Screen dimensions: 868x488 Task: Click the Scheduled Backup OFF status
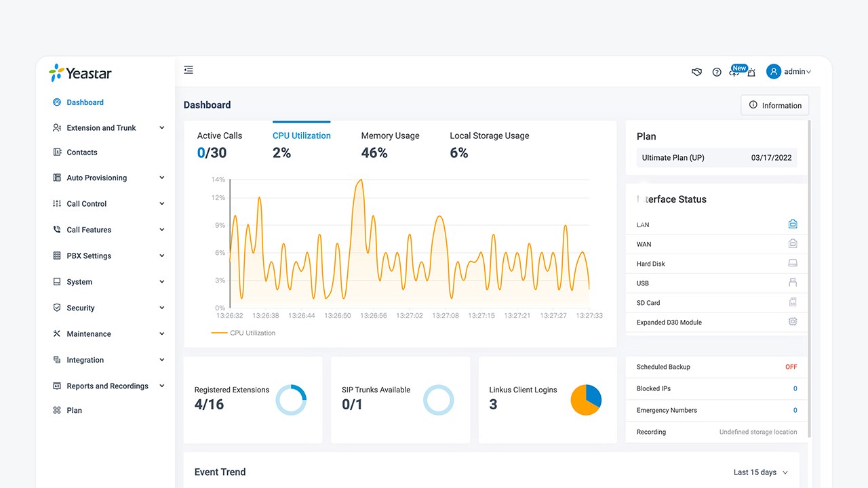pyautogui.click(x=791, y=367)
